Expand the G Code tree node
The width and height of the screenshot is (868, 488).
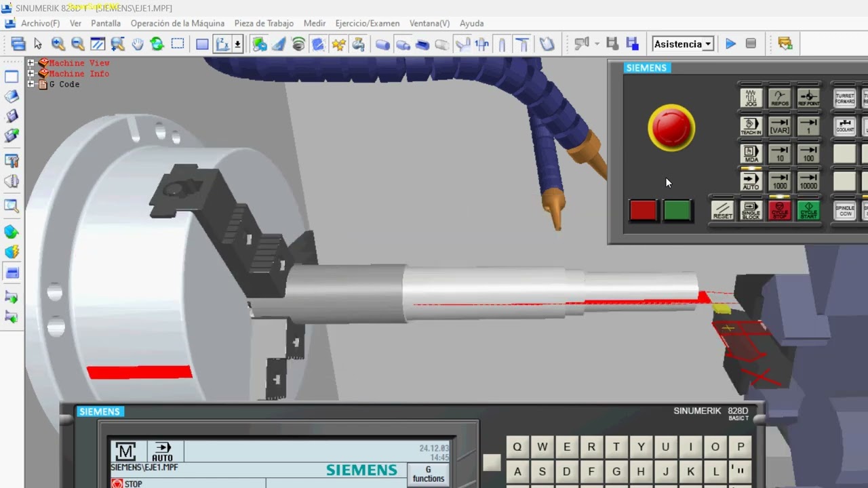click(x=31, y=85)
